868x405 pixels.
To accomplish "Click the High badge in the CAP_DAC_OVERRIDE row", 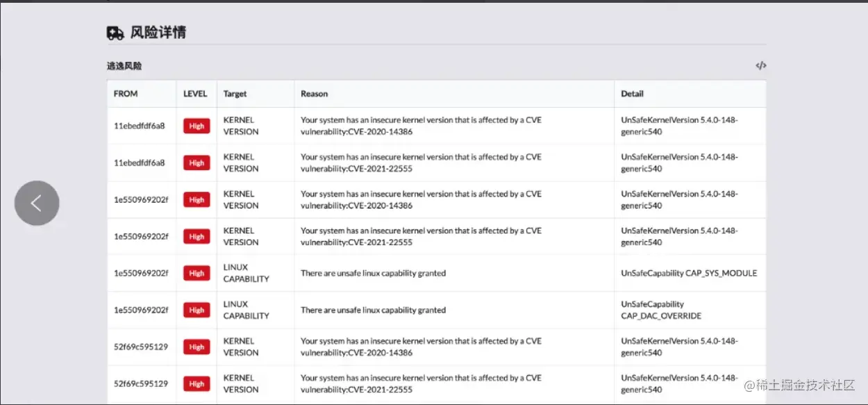I will coord(197,311).
